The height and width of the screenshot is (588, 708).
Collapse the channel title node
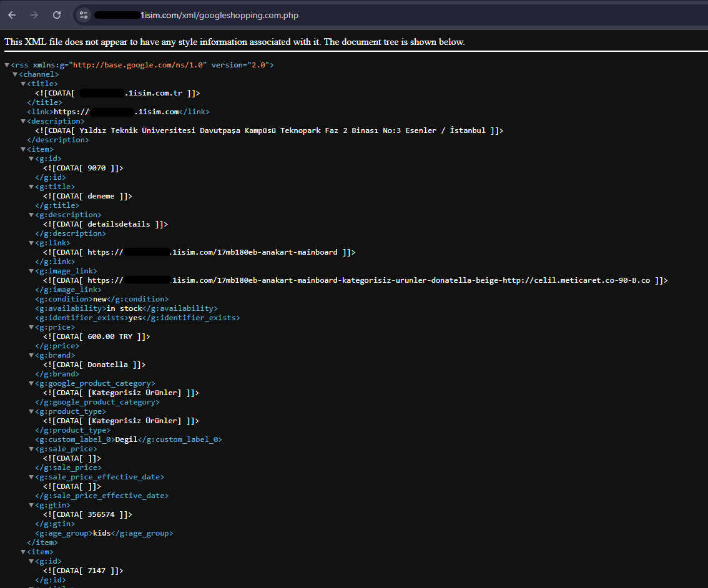[23, 84]
